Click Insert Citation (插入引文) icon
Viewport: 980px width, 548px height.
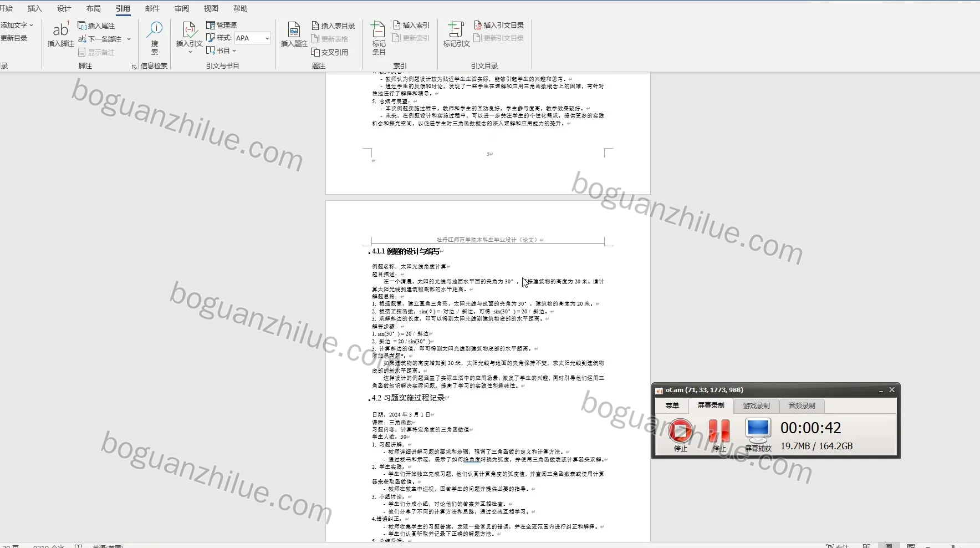click(190, 34)
